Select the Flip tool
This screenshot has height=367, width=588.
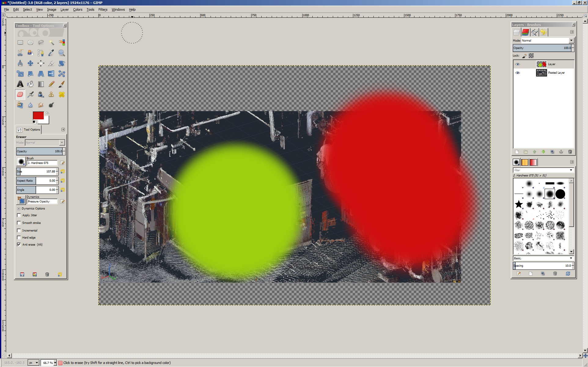tap(51, 74)
